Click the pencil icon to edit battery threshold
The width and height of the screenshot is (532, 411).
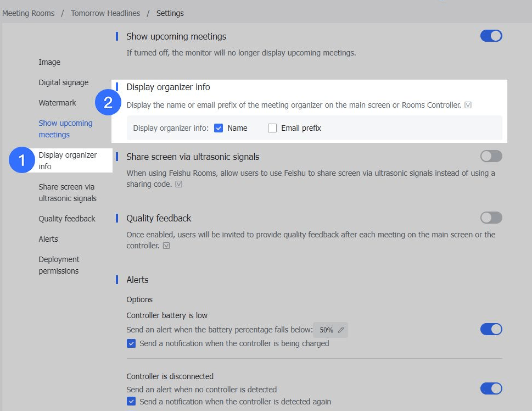click(341, 330)
